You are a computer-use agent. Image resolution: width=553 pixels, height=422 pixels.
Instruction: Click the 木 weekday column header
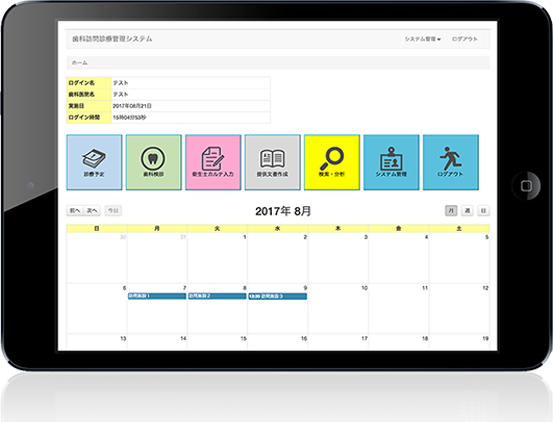(338, 228)
